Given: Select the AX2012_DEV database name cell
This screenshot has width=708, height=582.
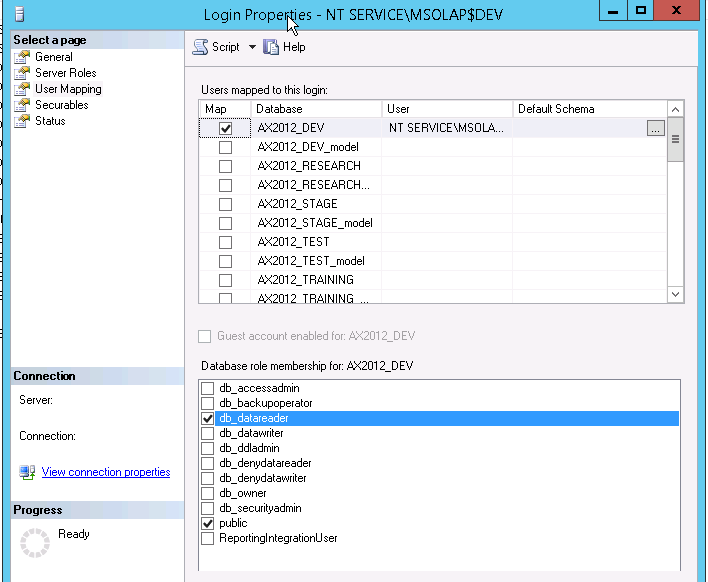Looking at the screenshot, I should (316, 128).
